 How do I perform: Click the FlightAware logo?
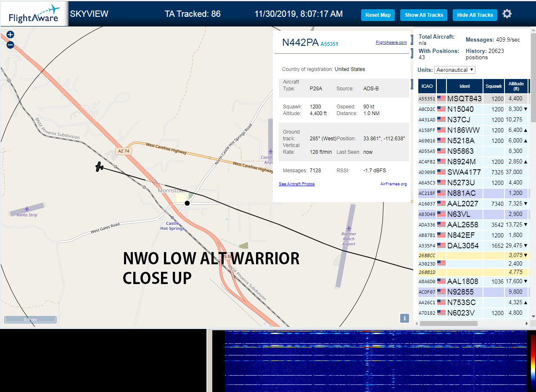click(x=34, y=15)
